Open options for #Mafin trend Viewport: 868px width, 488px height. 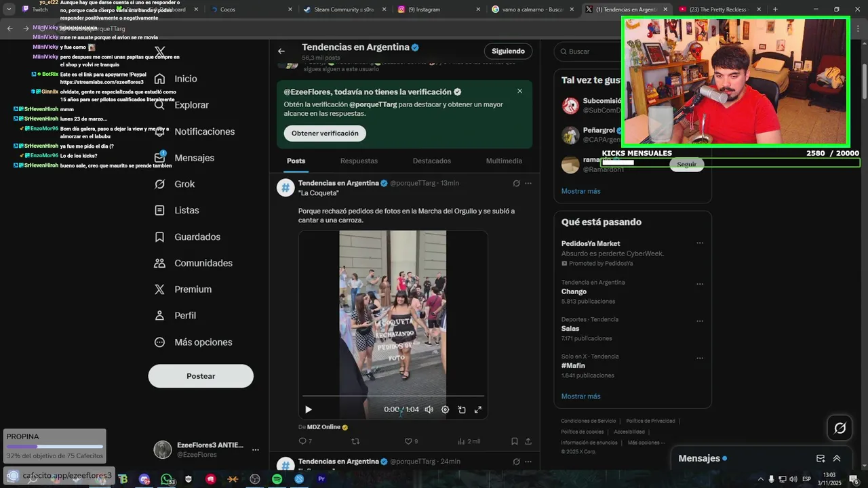pos(700,359)
